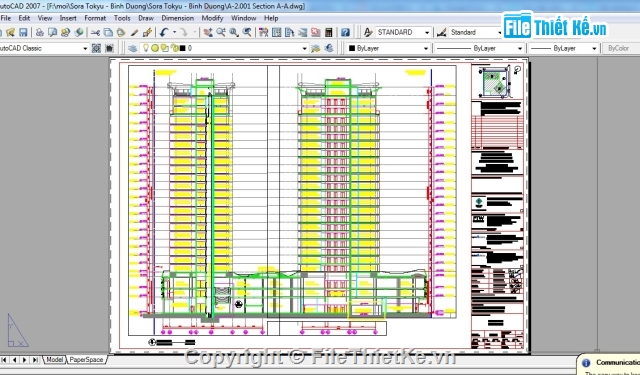Open the Layer Properties Manager icon

pos(132,48)
